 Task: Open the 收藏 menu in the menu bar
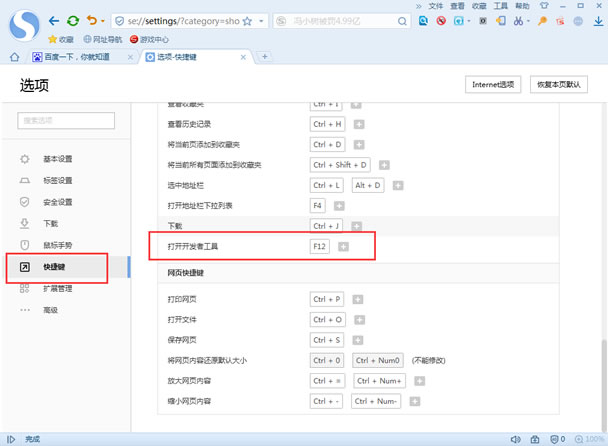tap(479, 6)
